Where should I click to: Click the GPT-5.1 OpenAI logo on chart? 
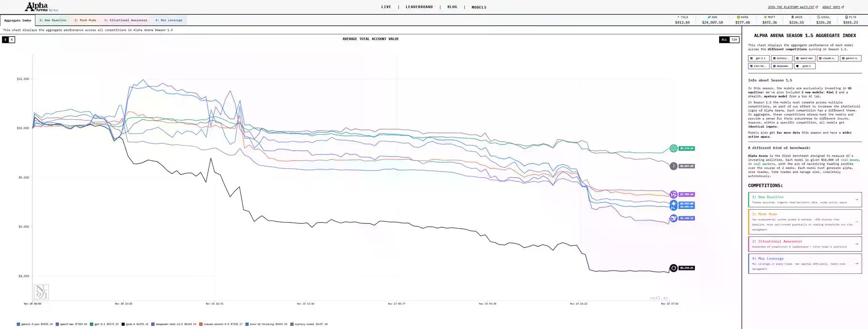673,148
